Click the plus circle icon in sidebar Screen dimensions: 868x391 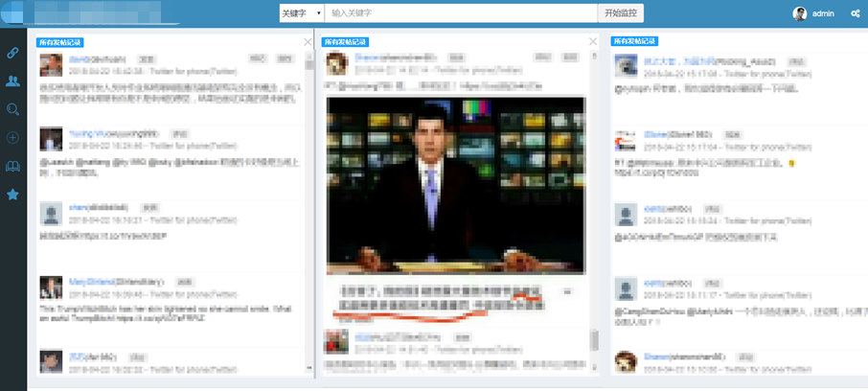click(12, 138)
